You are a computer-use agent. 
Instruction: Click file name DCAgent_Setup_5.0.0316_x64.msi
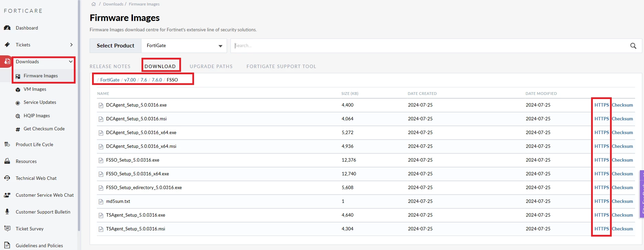coord(141,146)
